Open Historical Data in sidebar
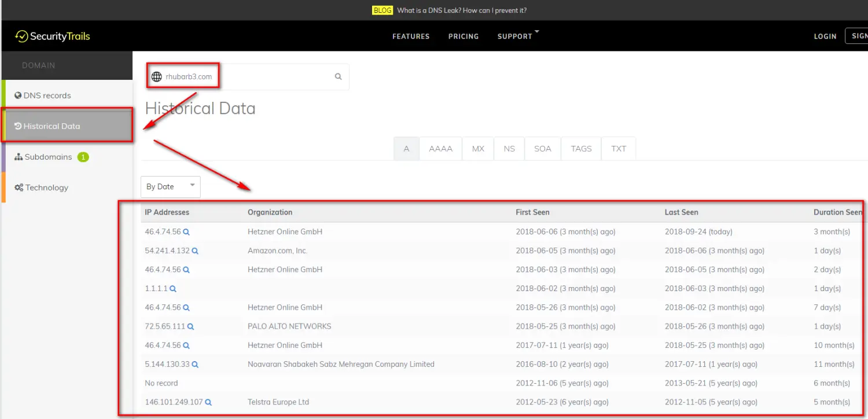Screen dimensions: 868x419 tap(67, 126)
